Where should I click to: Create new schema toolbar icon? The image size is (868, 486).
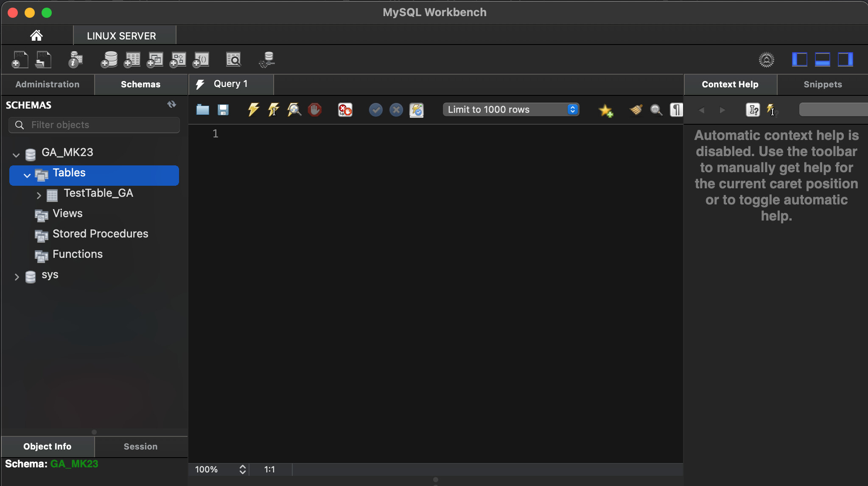tap(109, 60)
